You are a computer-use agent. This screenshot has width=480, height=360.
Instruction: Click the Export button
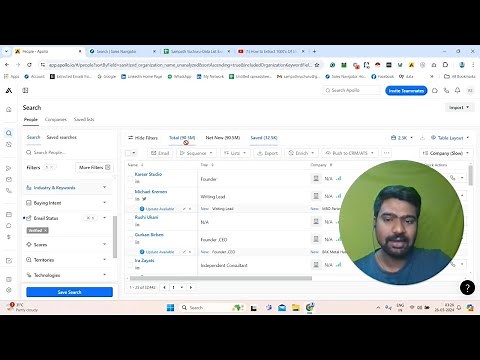267,153
